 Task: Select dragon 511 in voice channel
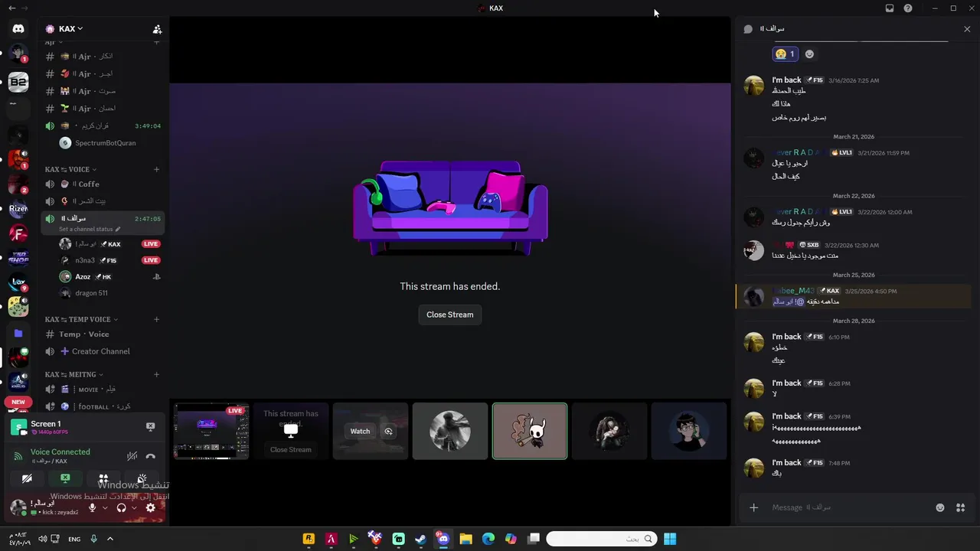tap(103, 293)
